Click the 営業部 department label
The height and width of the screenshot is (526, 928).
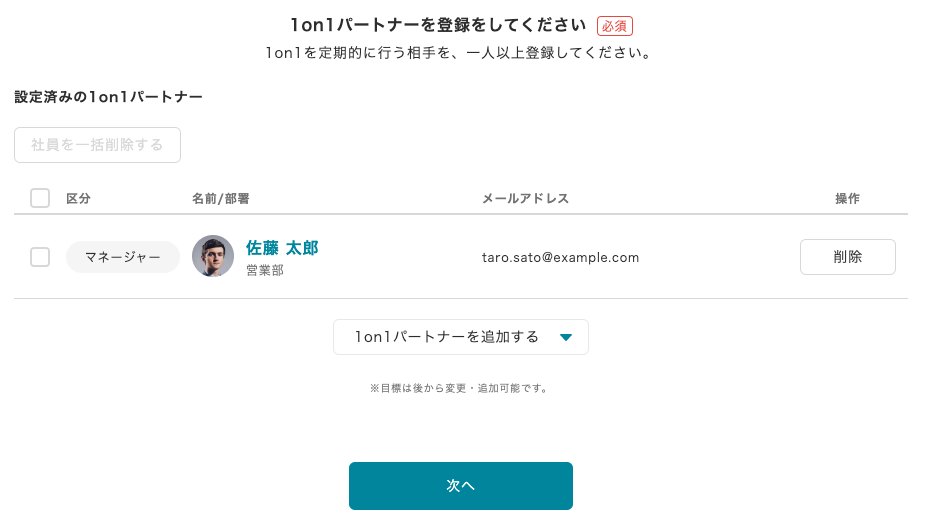coord(265,270)
